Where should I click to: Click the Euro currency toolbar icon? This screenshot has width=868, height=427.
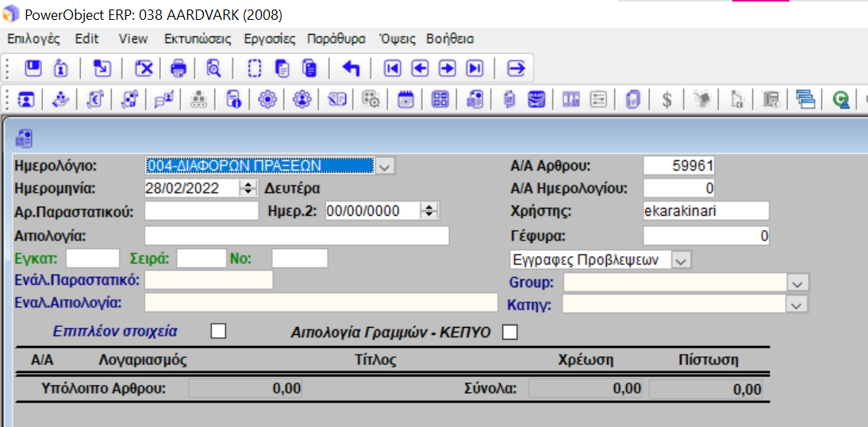(95, 100)
